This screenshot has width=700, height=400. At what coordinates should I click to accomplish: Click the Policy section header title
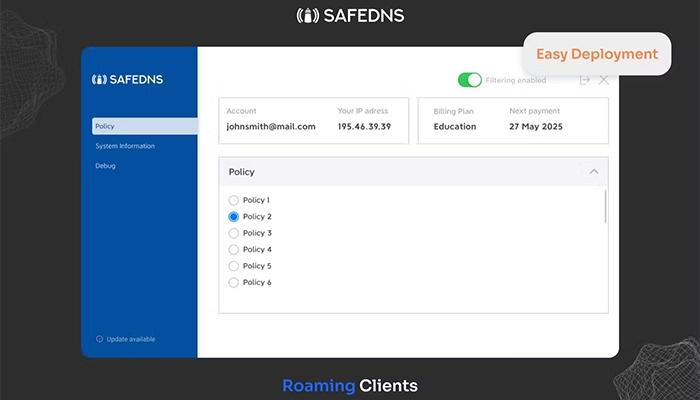click(x=242, y=172)
